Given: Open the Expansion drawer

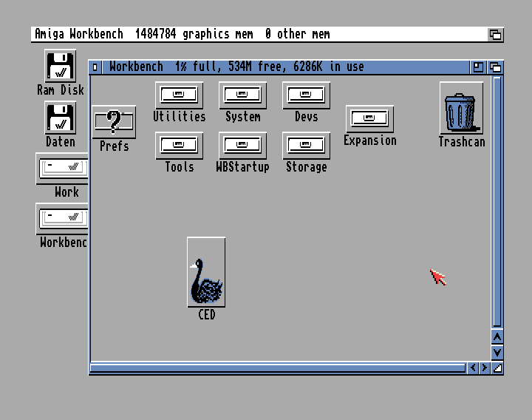Looking at the screenshot, I should [369, 119].
